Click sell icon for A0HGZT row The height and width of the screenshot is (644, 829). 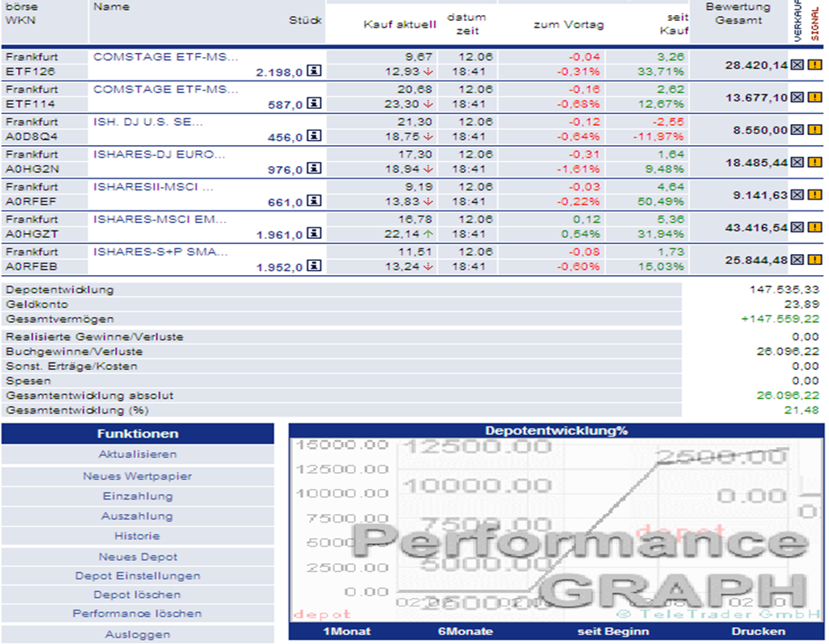pyautogui.click(x=797, y=228)
